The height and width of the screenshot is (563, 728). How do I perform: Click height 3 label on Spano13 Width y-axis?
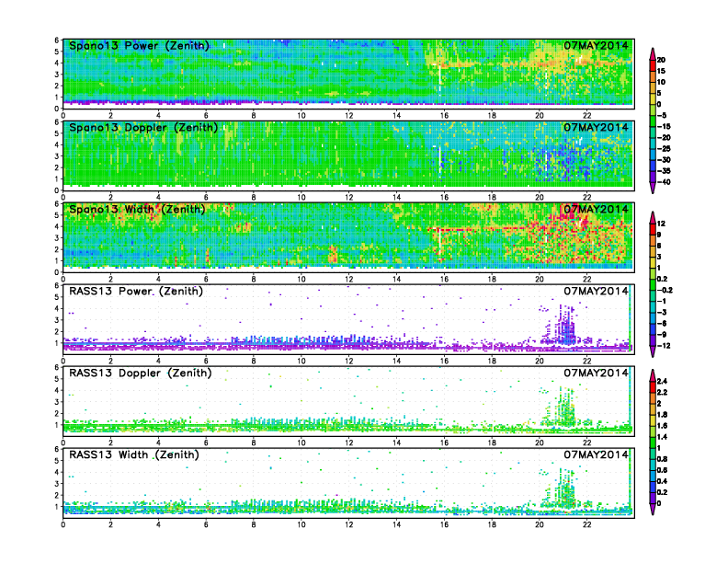click(x=57, y=238)
